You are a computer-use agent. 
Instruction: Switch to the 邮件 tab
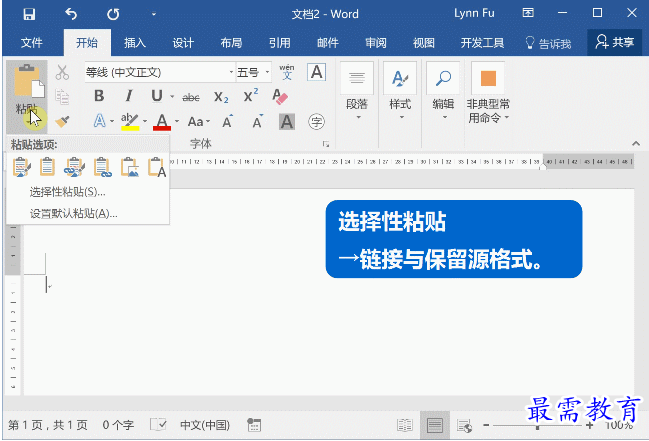click(x=328, y=43)
